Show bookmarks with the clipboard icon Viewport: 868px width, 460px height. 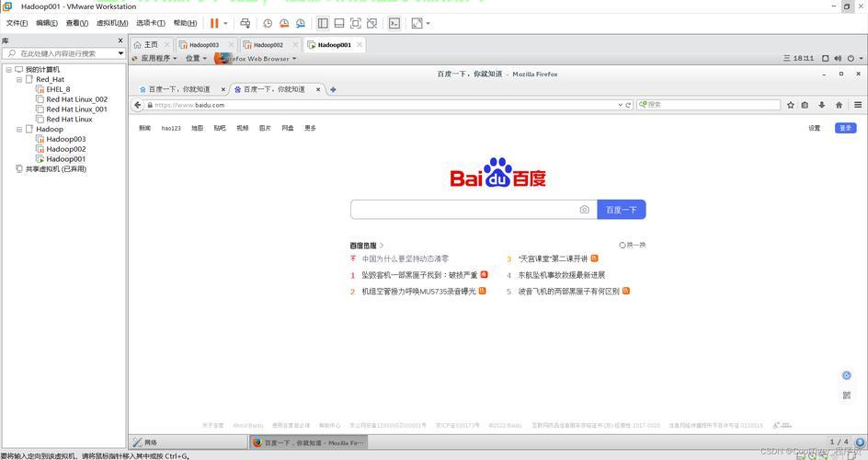805,105
